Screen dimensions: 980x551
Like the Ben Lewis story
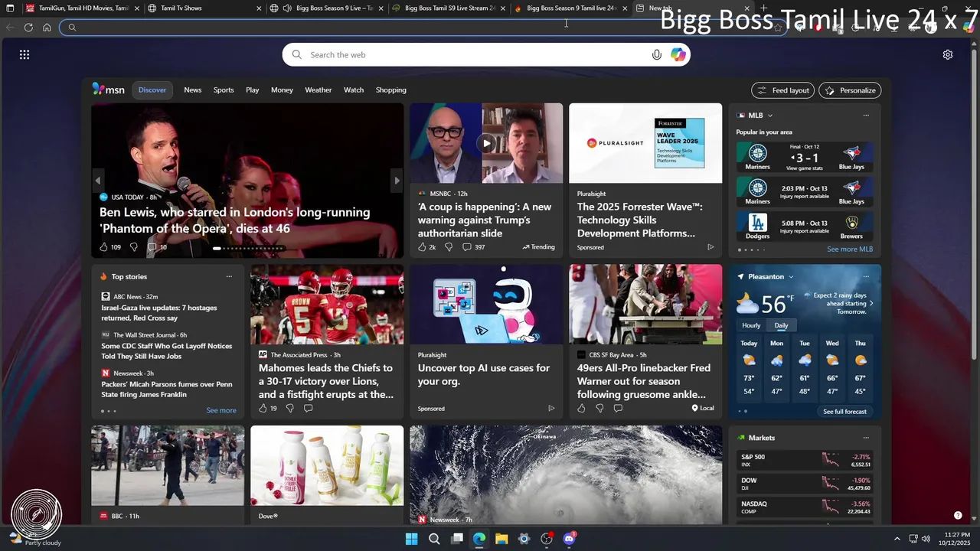[104, 247]
